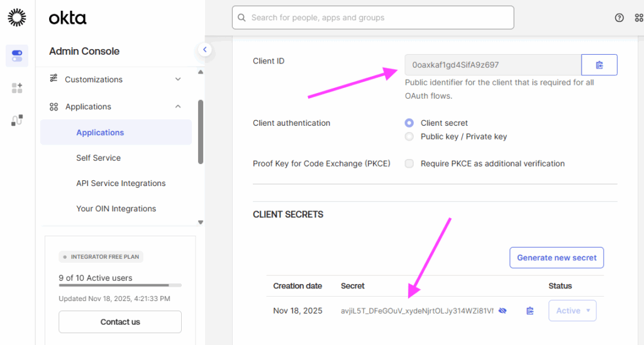Open Self Service in the sidebar
The height and width of the screenshot is (345, 644).
pos(98,158)
